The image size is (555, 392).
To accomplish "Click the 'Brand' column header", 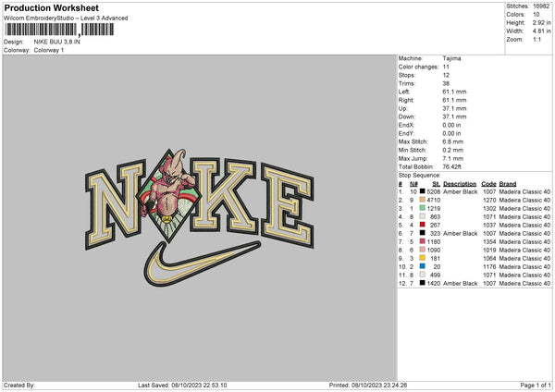I will (x=508, y=184).
